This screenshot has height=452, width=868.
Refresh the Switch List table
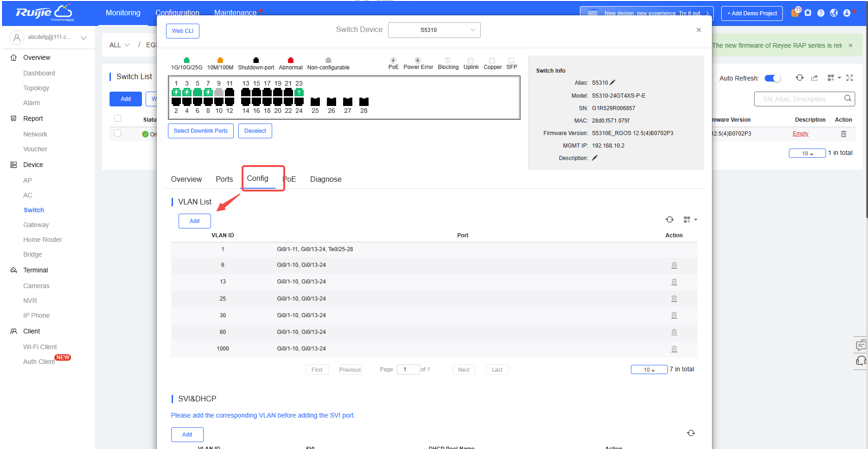point(799,78)
